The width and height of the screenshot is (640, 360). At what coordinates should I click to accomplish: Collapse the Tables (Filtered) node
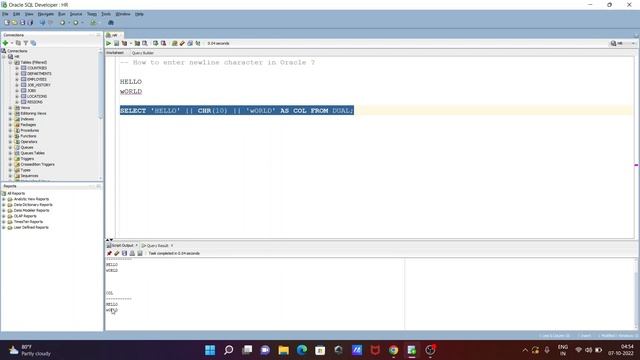click(x=11, y=62)
